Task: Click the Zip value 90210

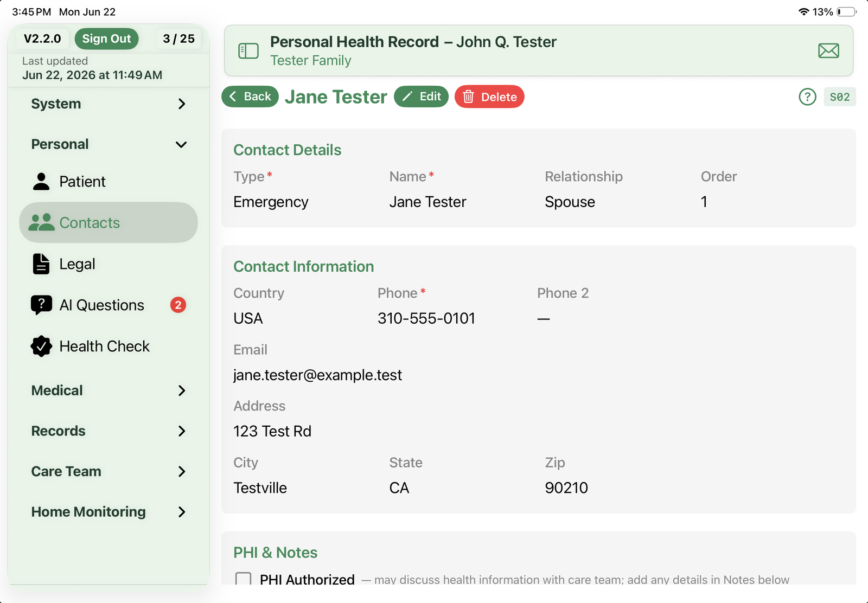Action: 566,487
